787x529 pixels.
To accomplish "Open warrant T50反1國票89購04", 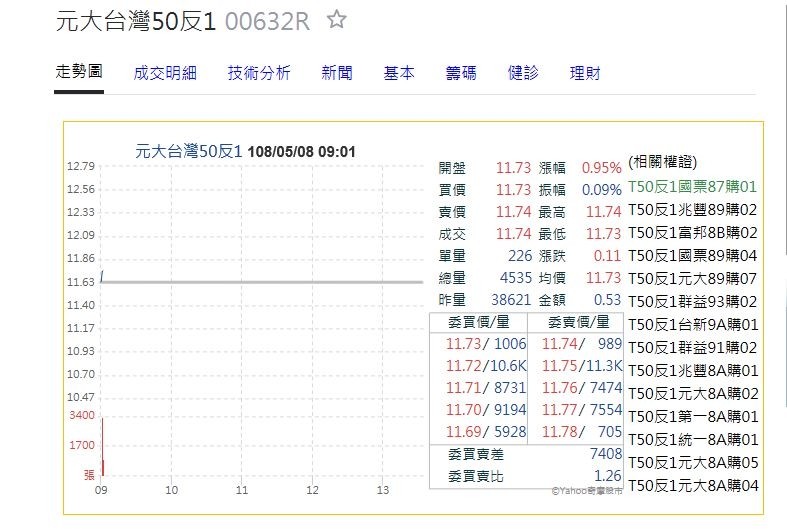I will pos(692,256).
